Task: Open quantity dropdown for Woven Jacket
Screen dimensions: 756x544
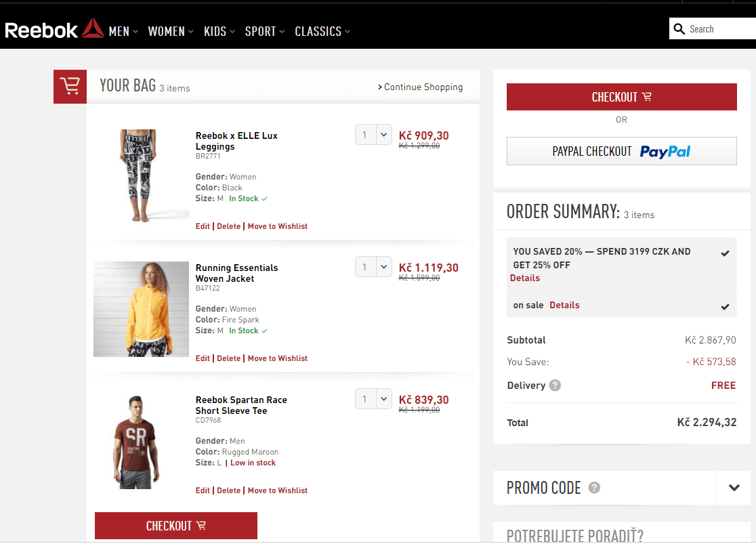Action: 373,267
